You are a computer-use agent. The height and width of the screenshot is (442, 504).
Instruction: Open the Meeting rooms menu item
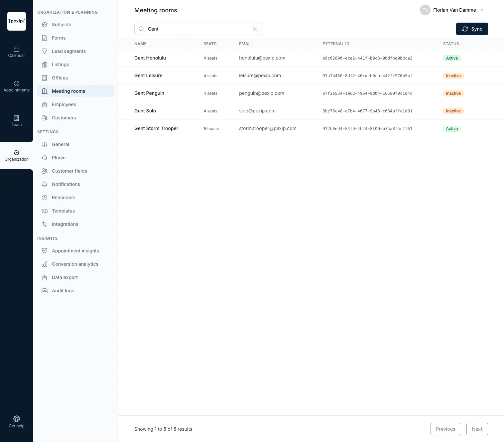click(75, 91)
